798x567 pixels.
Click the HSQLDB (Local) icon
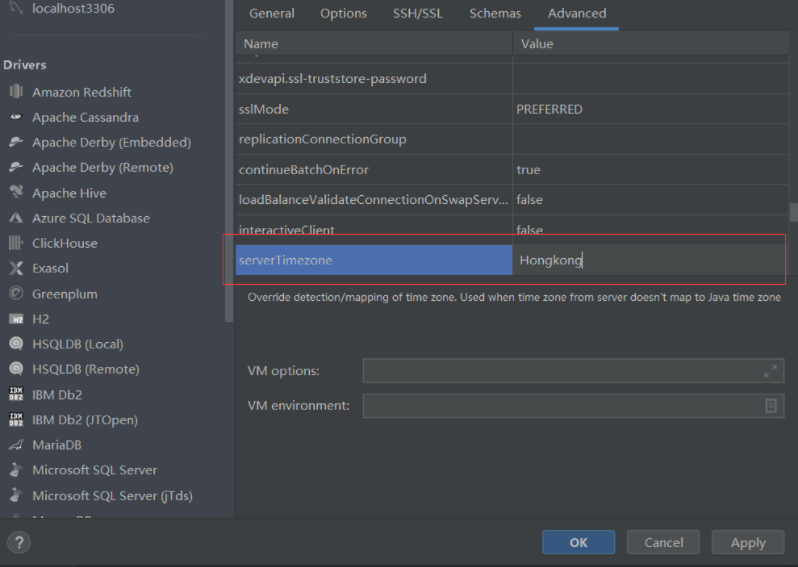[x=16, y=344]
